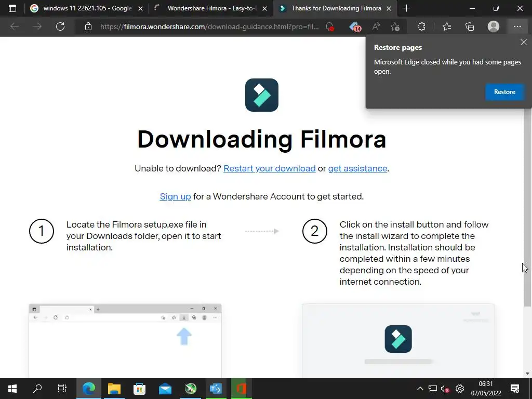Click the browser refresh button
This screenshot has height=399, width=532.
point(60,26)
